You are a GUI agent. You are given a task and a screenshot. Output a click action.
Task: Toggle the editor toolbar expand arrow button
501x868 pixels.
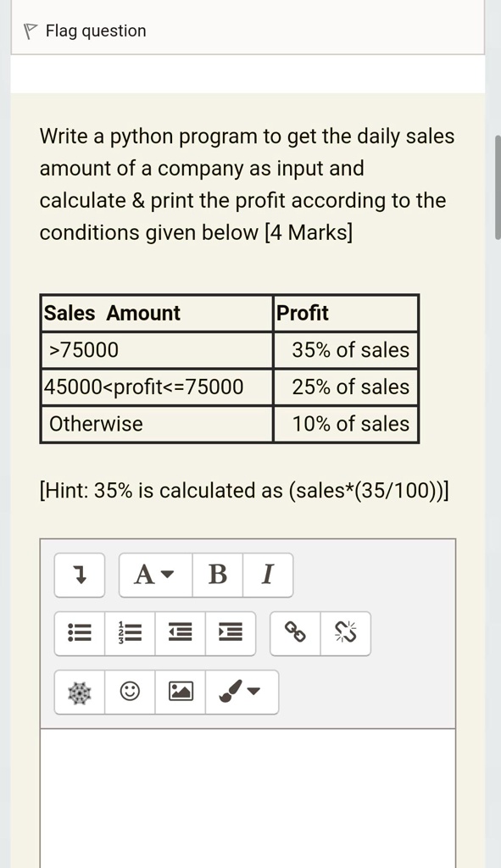click(80, 576)
